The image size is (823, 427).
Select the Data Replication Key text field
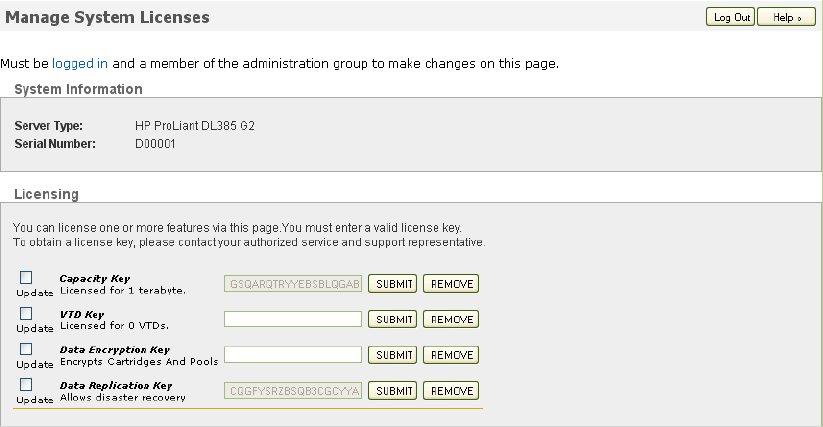[292, 390]
